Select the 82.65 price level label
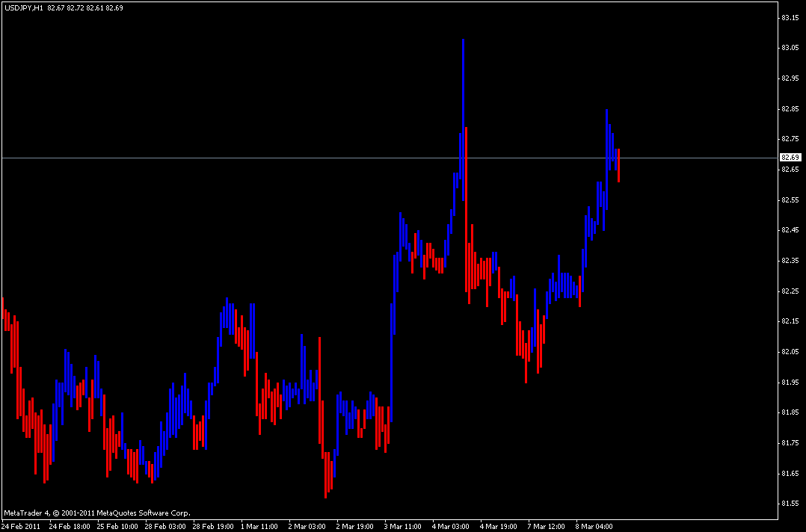Viewport: 806px width, 532px height. (x=790, y=169)
